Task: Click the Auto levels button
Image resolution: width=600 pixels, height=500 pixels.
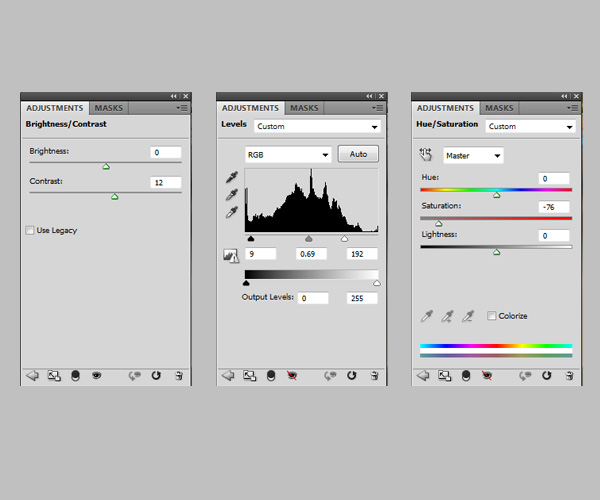Action: click(358, 154)
